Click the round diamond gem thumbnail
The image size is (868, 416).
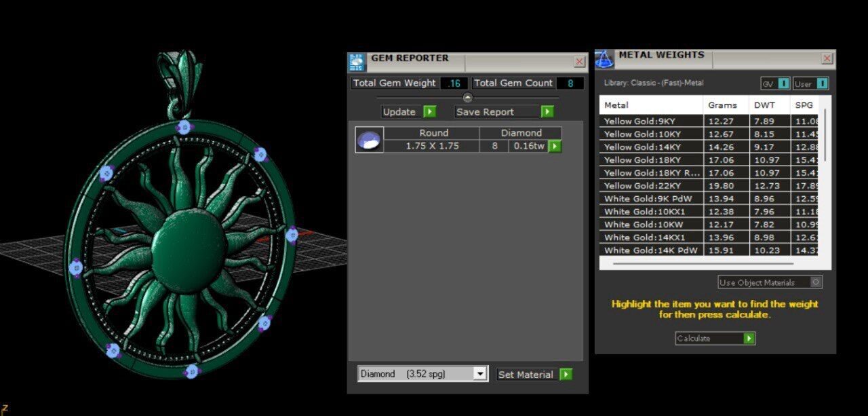(x=370, y=140)
